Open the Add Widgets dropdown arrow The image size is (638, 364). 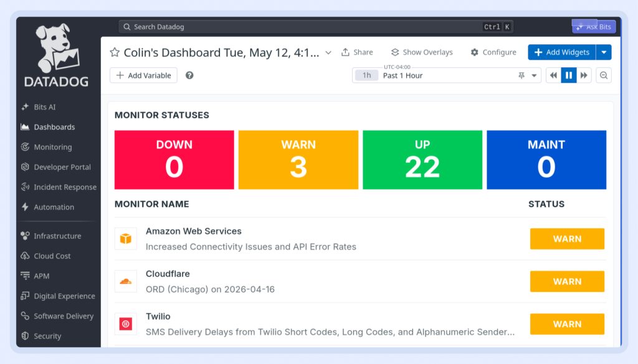click(604, 52)
